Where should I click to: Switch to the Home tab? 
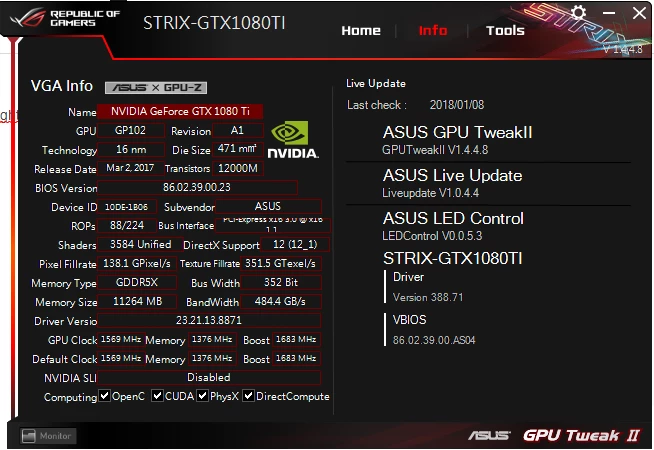point(361,30)
